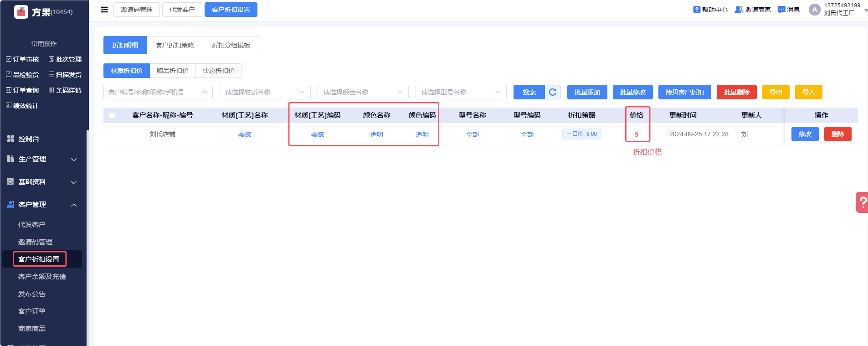
Task: Check the row checkbox for 刘氏店铺
Action: pyautogui.click(x=112, y=134)
